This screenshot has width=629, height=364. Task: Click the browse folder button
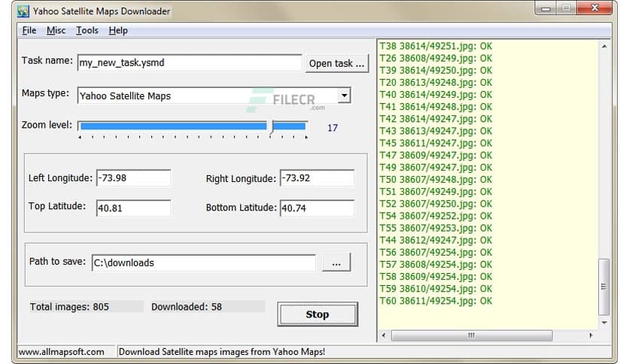(336, 262)
